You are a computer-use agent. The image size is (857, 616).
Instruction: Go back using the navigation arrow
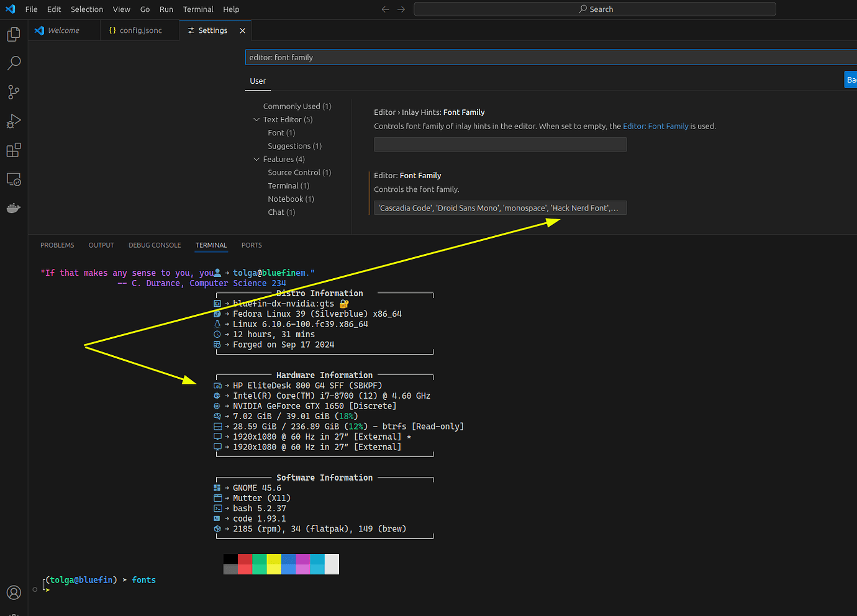(385, 9)
